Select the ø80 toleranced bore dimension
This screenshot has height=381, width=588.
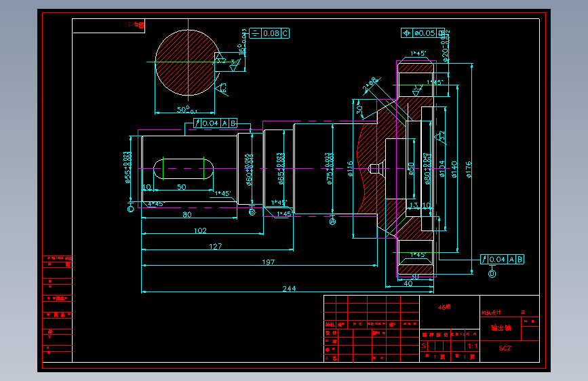pyautogui.click(x=427, y=169)
